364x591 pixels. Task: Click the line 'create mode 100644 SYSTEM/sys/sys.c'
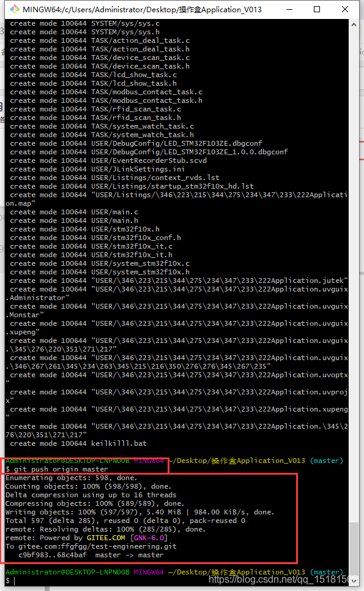85,23
